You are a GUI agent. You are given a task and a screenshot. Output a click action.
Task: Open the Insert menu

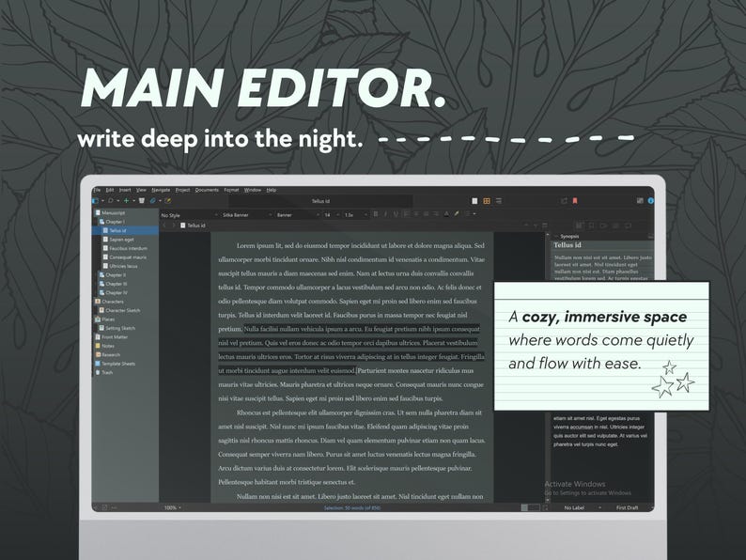point(125,190)
